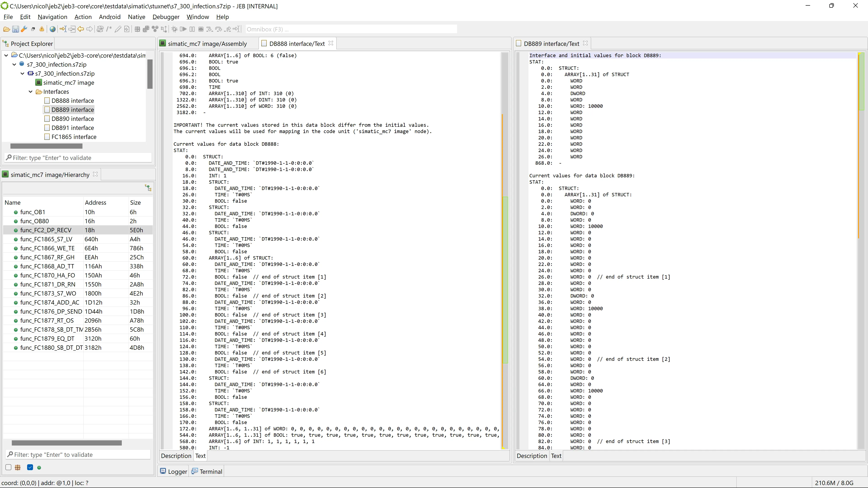This screenshot has width=868, height=488.
Task: Click the debugger step-over icon
Action: 219,29
